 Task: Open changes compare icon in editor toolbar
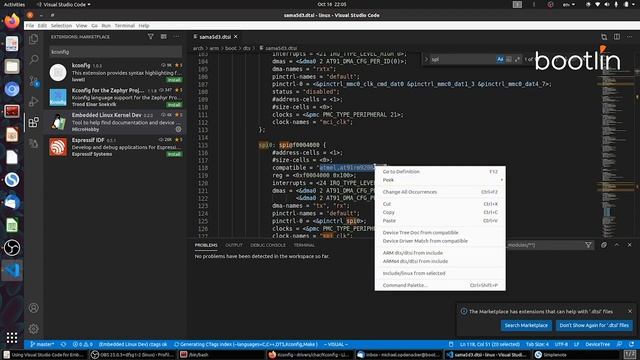click(x=604, y=37)
